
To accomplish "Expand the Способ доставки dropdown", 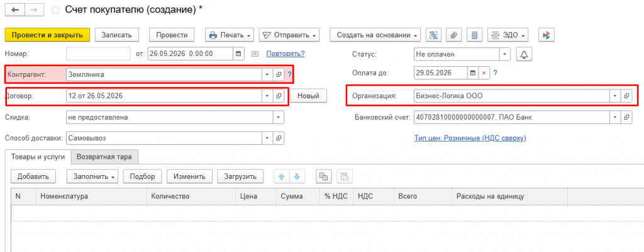I will pos(268,139).
